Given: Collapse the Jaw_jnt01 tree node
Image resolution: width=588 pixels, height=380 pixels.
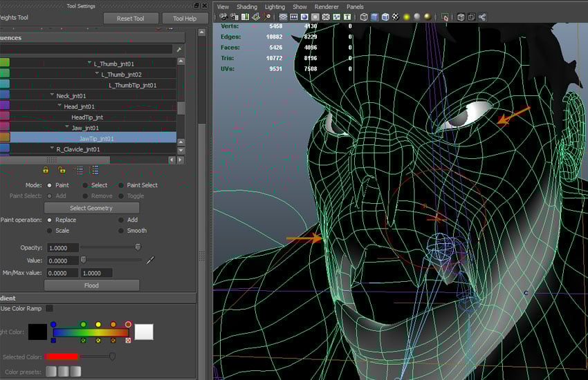Looking at the screenshot, I should point(67,128).
